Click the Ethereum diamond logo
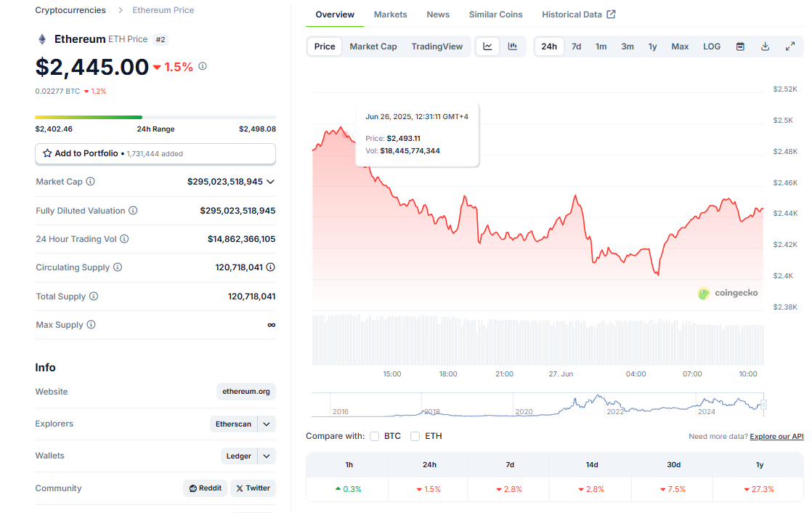 click(42, 39)
